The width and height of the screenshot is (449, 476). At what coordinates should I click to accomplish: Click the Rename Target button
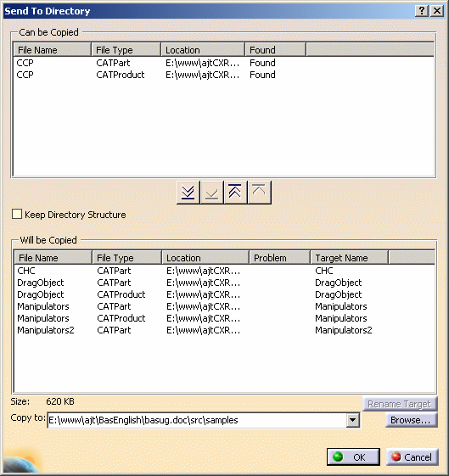[x=400, y=404]
